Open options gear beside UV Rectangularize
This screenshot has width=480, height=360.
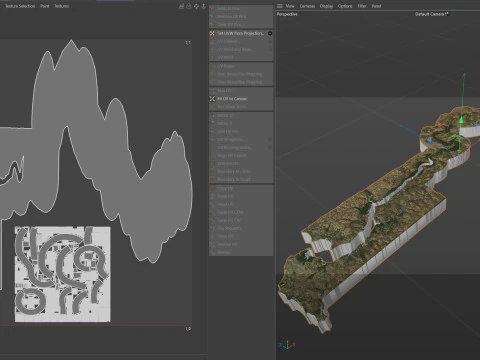point(270,147)
